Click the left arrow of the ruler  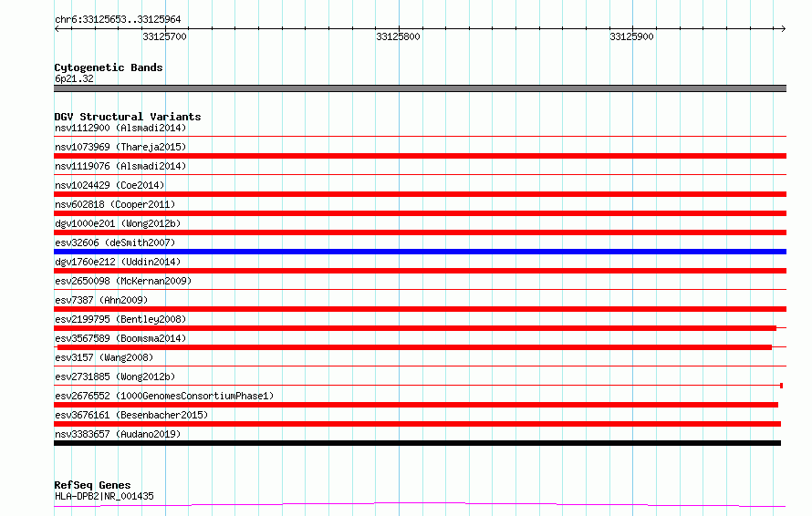tap(57, 29)
